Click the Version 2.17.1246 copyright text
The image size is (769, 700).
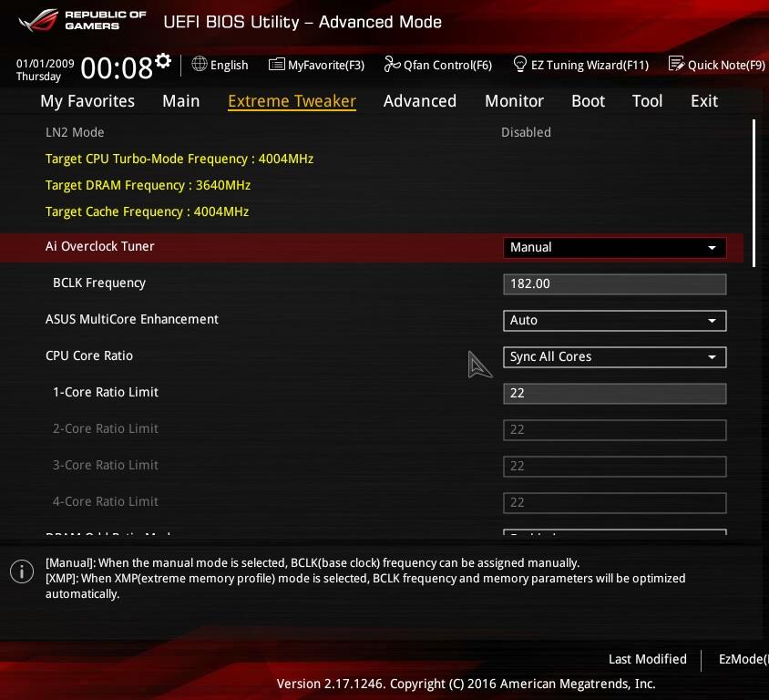[466, 684]
